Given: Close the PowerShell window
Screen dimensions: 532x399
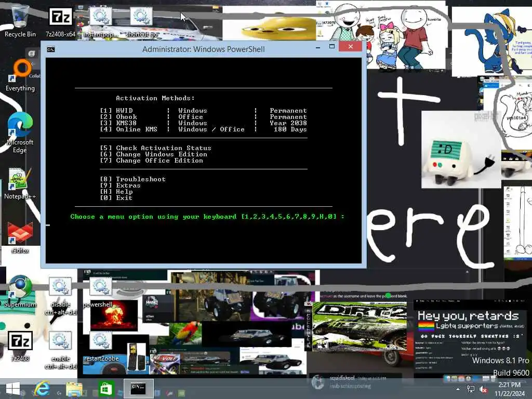Looking at the screenshot, I should [351, 46].
